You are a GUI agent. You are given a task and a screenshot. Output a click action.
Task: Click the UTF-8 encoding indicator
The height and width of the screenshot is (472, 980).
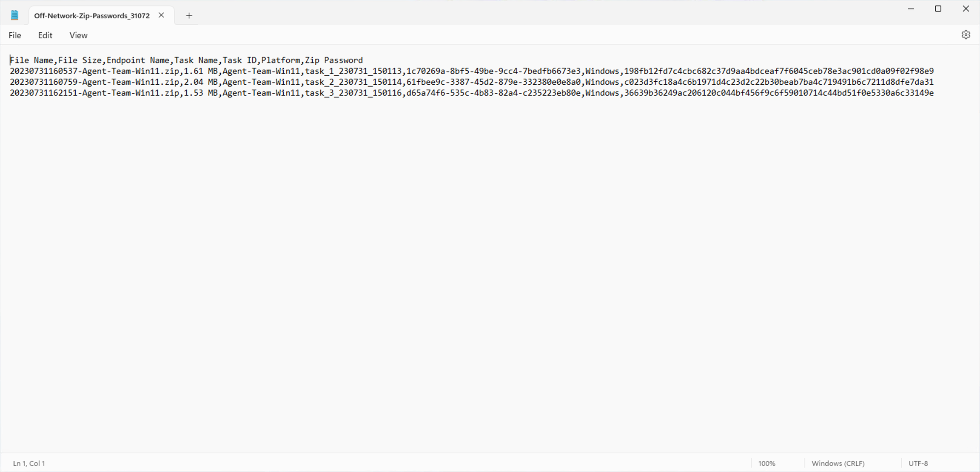(x=918, y=463)
